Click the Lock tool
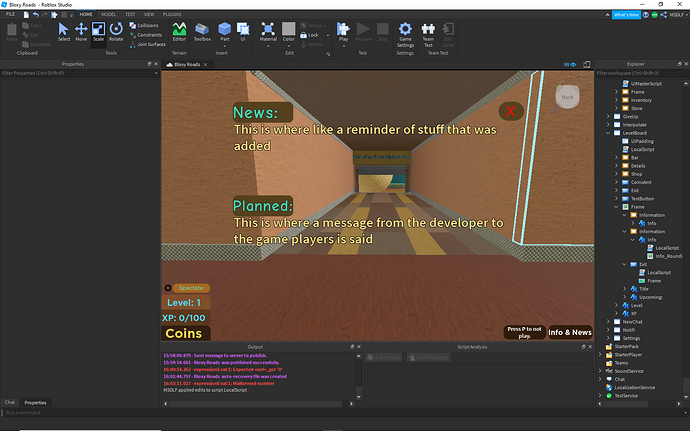Viewport: 690px width, 431px height. 309,35
